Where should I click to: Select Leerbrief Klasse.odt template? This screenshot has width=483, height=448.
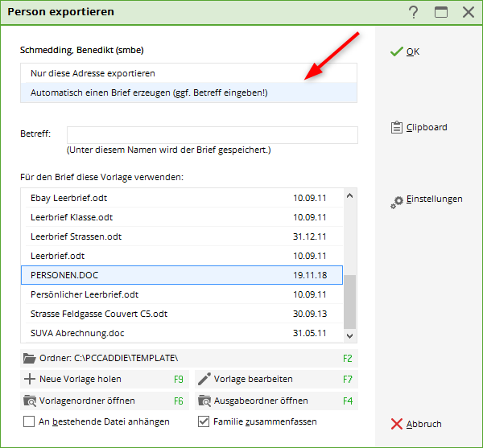pos(72,217)
